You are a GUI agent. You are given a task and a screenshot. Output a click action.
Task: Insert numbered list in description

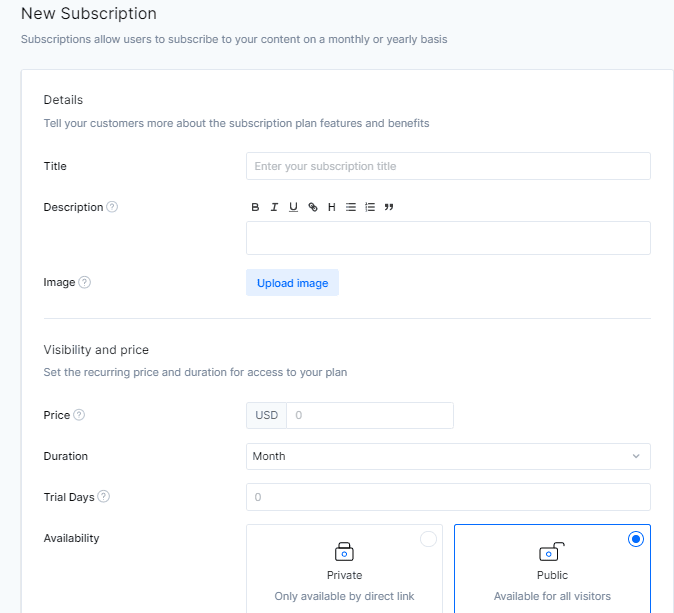(370, 207)
